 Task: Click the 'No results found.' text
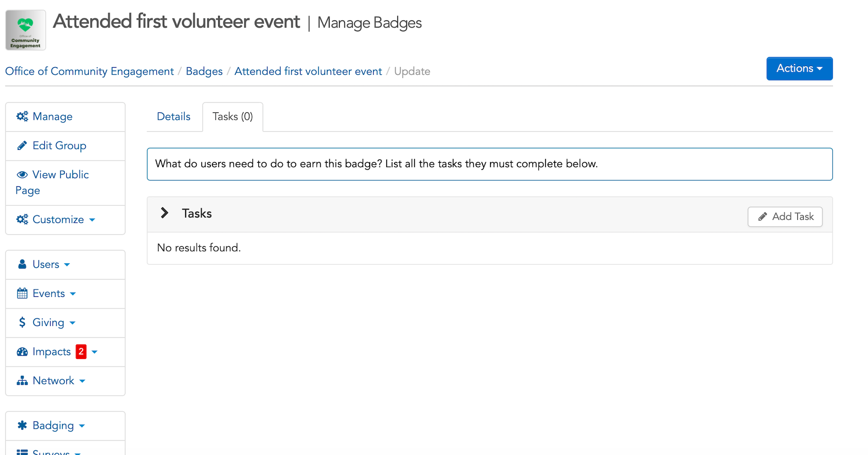point(199,248)
